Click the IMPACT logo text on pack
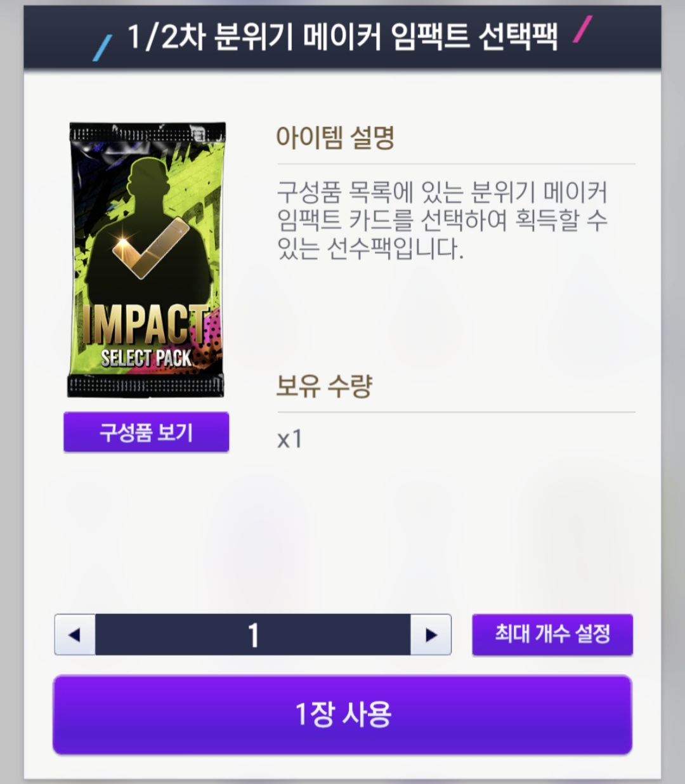This screenshot has height=784, width=685. (x=145, y=324)
